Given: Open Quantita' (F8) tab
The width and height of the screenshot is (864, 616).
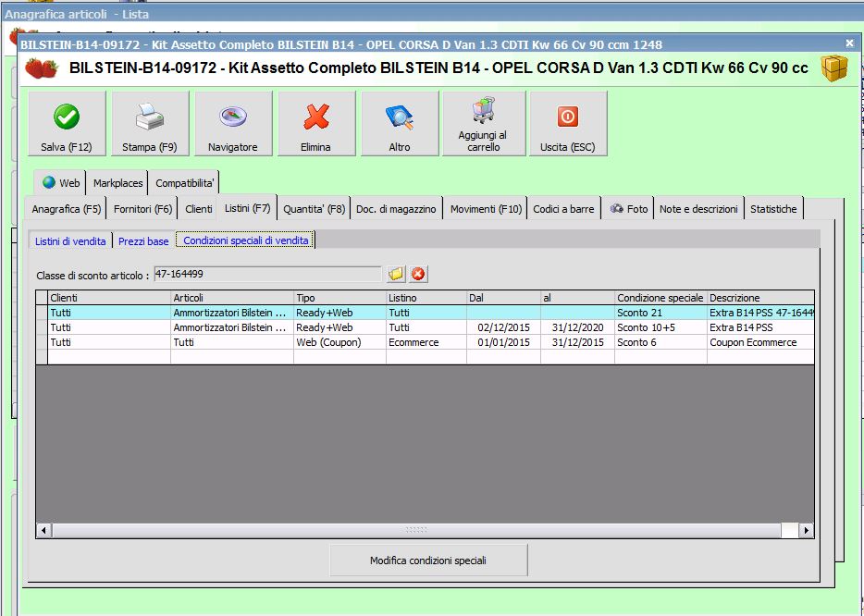Looking at the screenshot, I should point(315,209).
